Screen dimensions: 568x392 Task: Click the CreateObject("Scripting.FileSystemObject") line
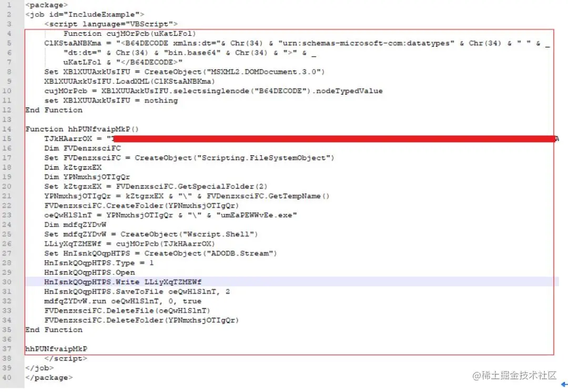click(x=189, y=158)
